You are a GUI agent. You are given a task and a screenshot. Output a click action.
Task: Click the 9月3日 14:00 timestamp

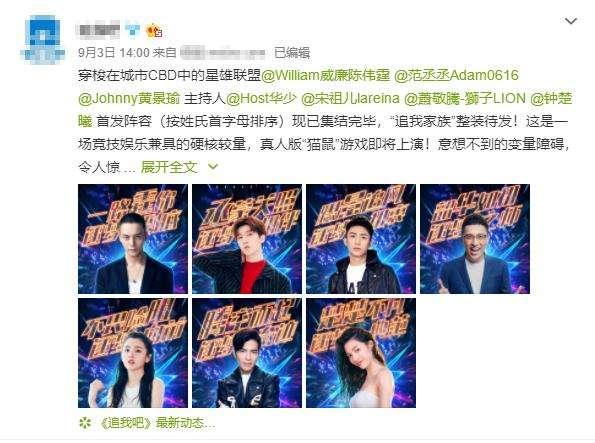(114, 52)
